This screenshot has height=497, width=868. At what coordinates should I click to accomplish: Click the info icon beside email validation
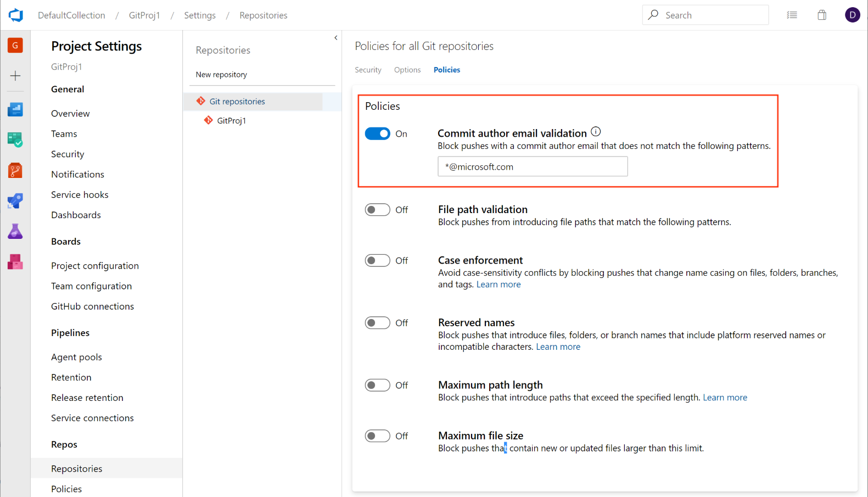coord(596,132)
